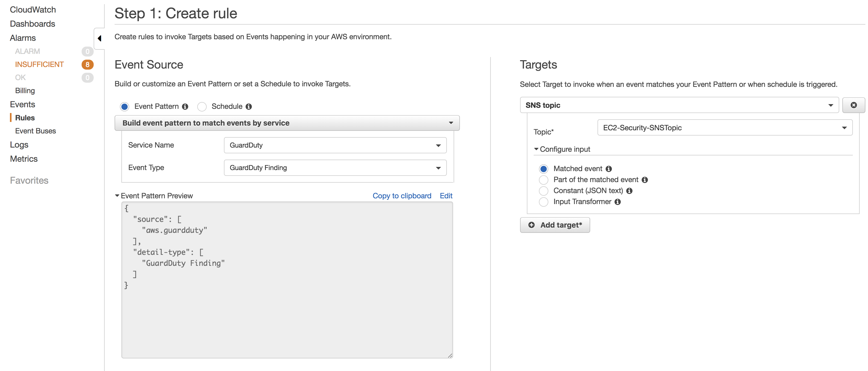Screen dimensions: 868x371
Task: Click the info icon next to Schedule
Action: 249,106
